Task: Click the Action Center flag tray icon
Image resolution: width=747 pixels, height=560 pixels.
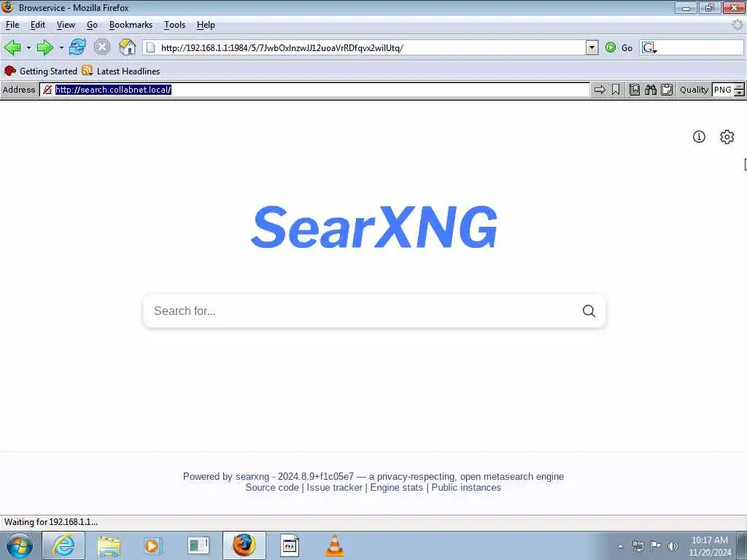Action: tap(656, 546)
